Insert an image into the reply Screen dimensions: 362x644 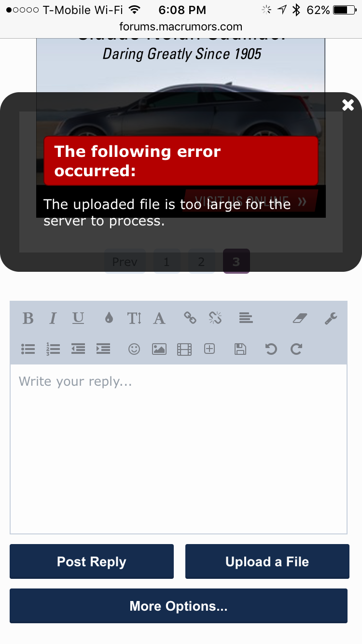(159, 349)
